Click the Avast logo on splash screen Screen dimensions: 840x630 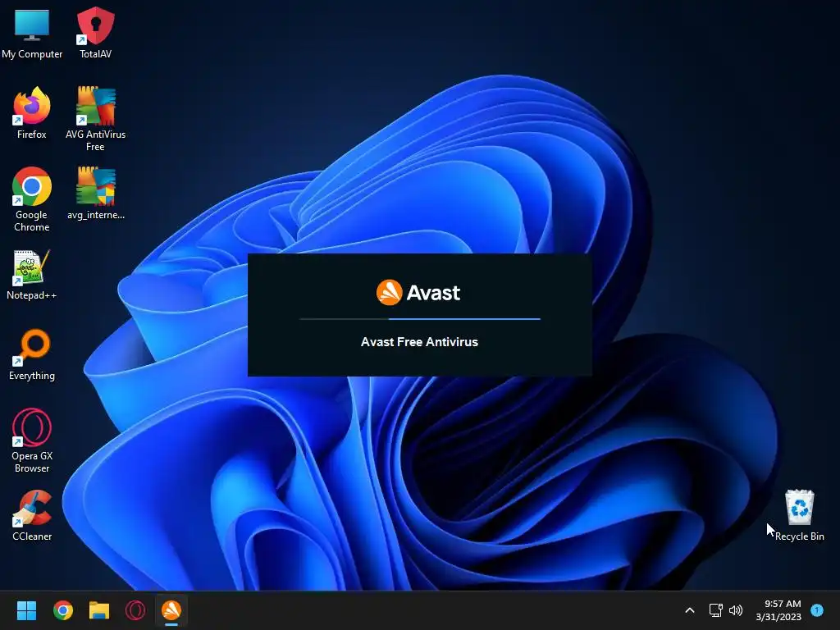[418, 293]
